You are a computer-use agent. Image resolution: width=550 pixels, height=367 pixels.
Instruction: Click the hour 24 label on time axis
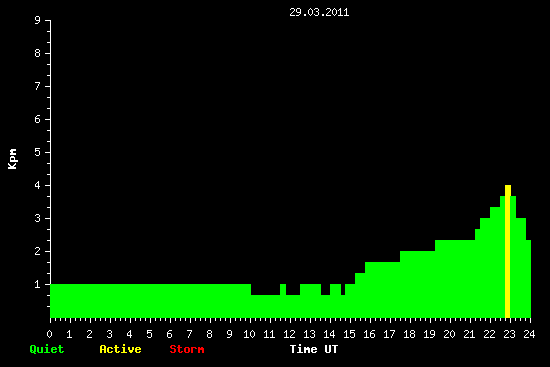529,334
